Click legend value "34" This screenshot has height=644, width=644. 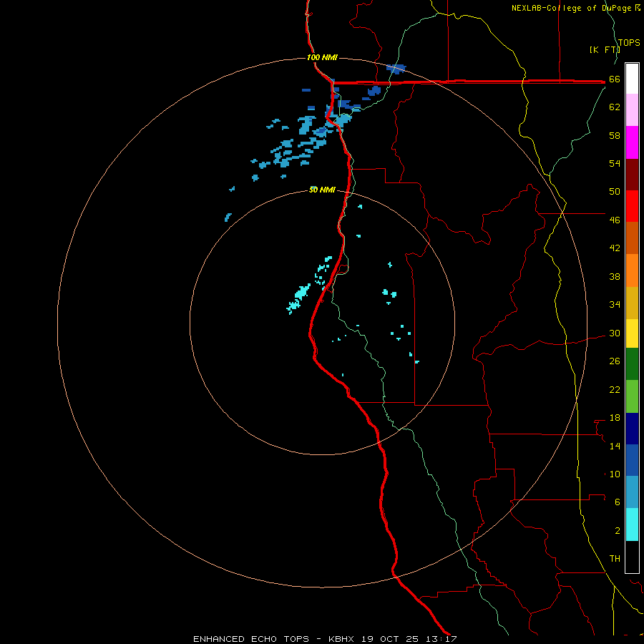click(x=615, y=305)
